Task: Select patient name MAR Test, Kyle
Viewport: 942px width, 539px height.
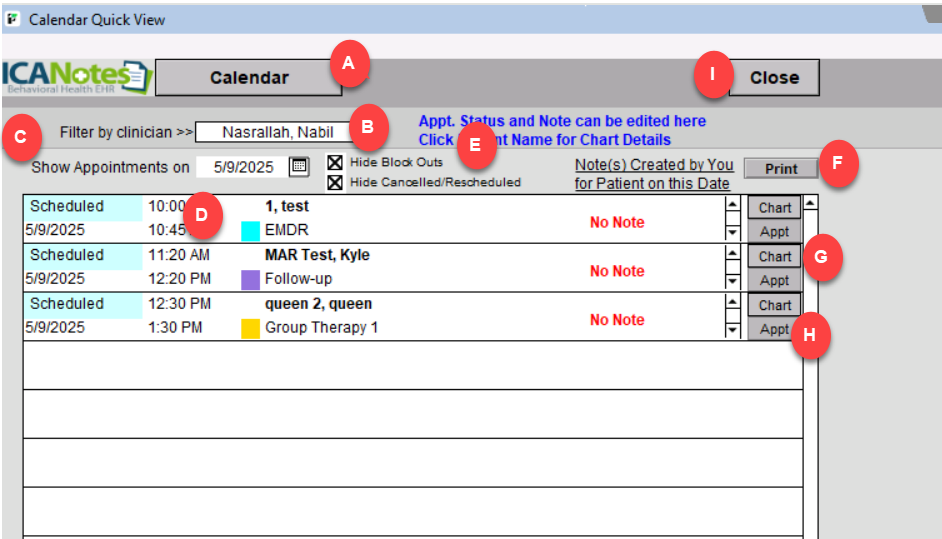Action: point(317,255)
